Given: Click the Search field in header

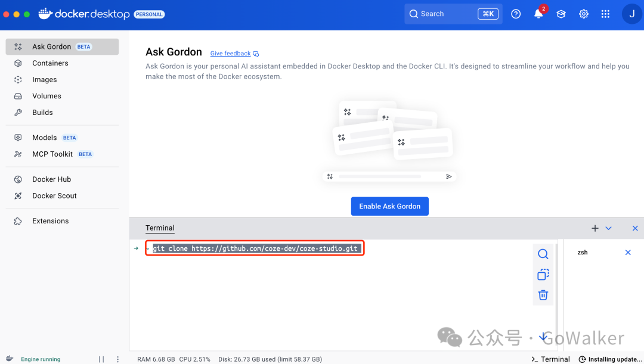Looking at the screenshot, I should click(x=453, y=14).
